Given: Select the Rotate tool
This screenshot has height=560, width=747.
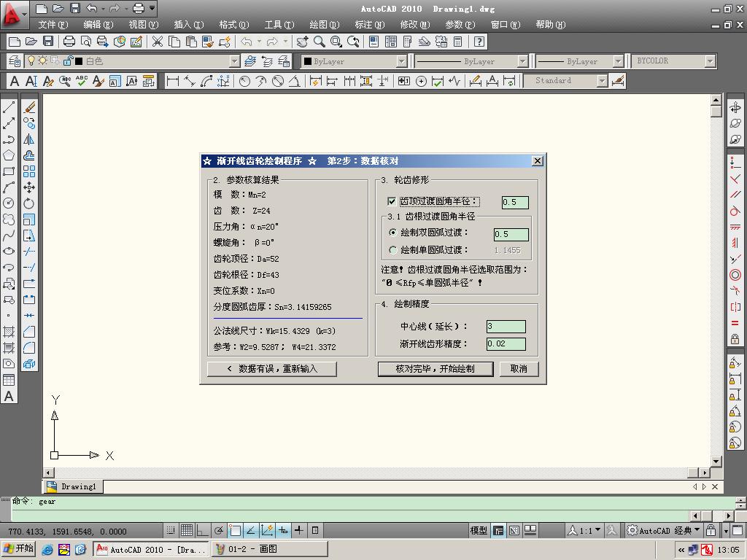Looking at the screenshot, I should 29,203.
